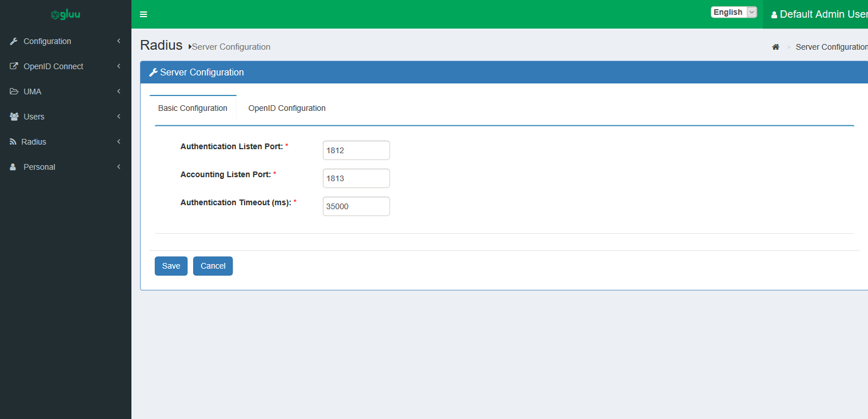Select the Basic Configuration tab
Screen dimensions: 868x419
pyautogui.click(x=193, y=108)
